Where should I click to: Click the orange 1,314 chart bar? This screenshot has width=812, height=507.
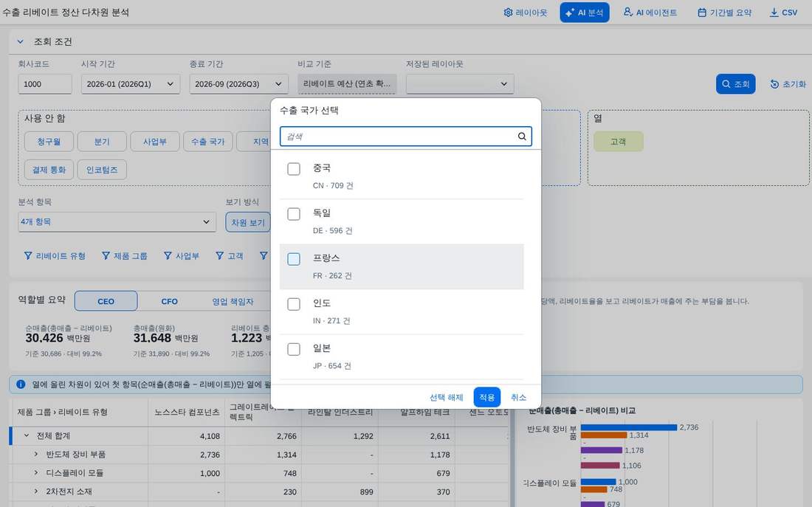click(604, 435)
